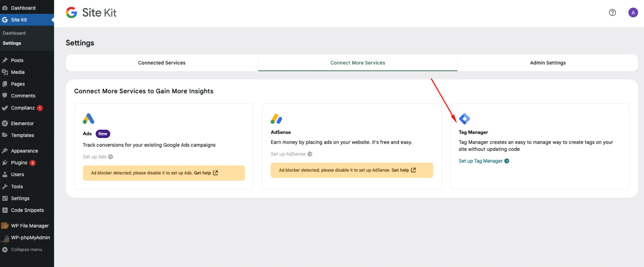This screenshot has height=267, width=644.
Task: Click the Compliranz notification count badge
Action: click(x=41, y=108)
